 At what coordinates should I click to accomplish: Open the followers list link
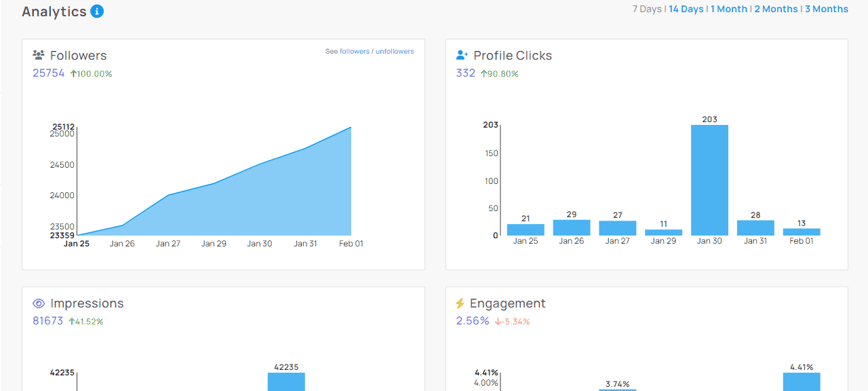[355, 52]
